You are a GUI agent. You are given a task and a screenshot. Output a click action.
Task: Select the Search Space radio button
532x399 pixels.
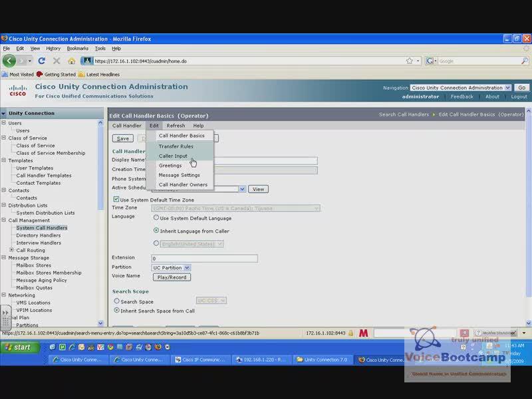click(x=116, y=301)
